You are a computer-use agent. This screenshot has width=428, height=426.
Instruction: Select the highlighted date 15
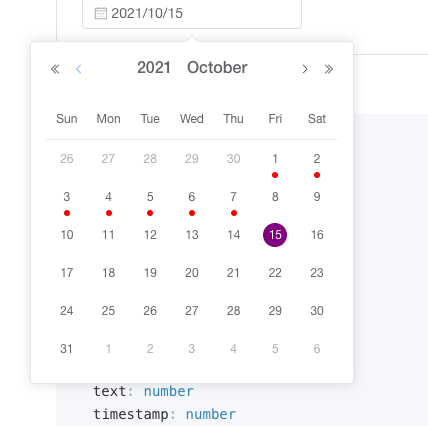275,235
